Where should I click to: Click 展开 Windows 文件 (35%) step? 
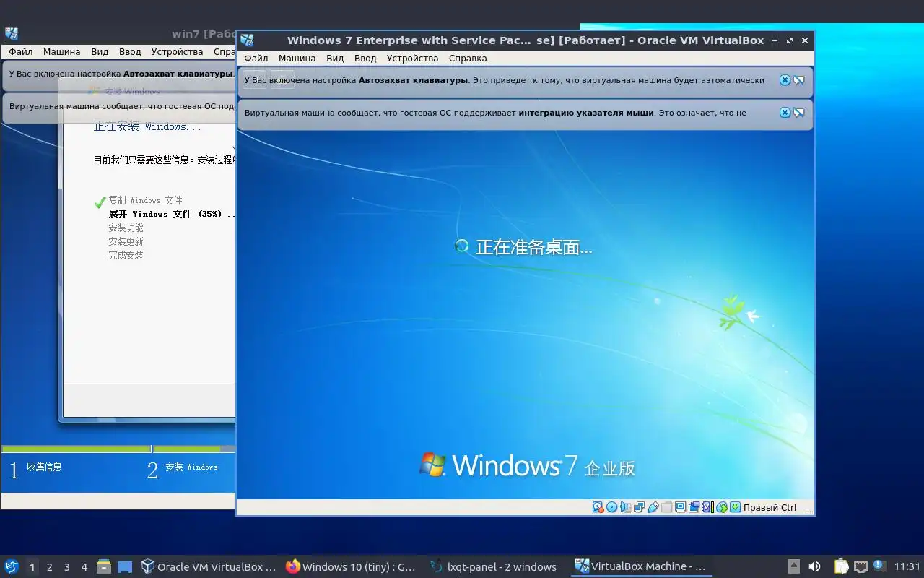tap(172, 214)
